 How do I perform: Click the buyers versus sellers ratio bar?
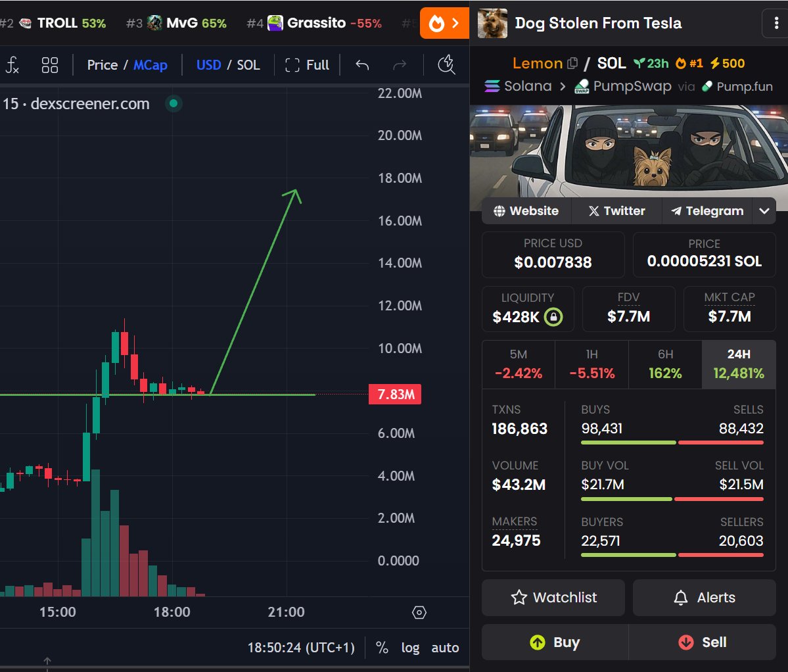click(x=672, y=555)
